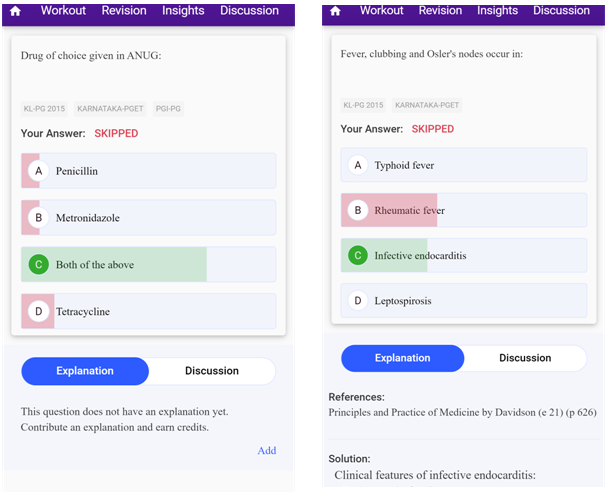Select option D circle for Tetracycline

(39, 311)
